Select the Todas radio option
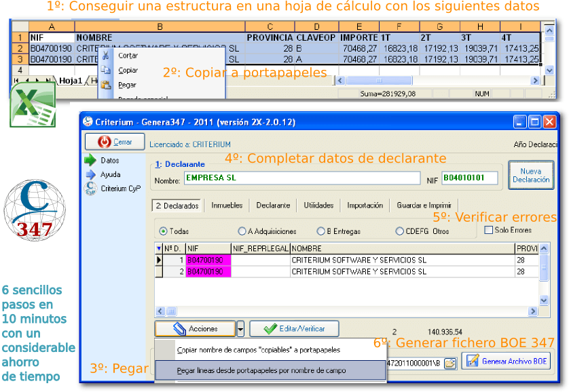 pyautogui.click(x=163, y=231)
